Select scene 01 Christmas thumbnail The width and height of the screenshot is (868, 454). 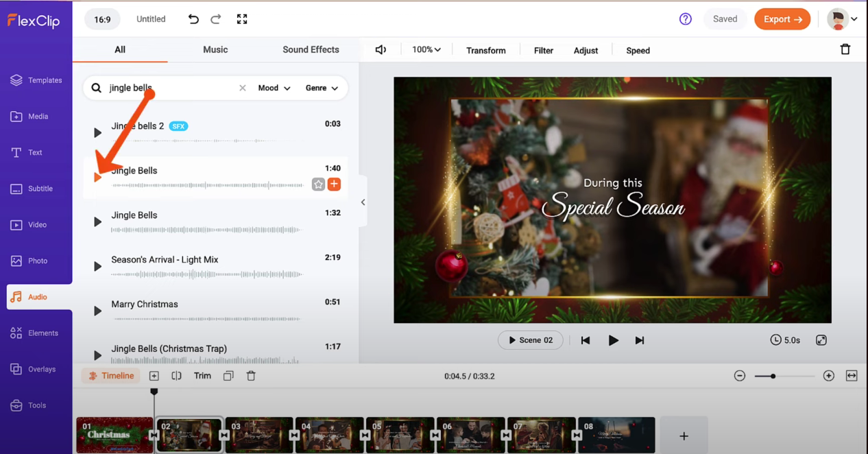tap(114, 435)
